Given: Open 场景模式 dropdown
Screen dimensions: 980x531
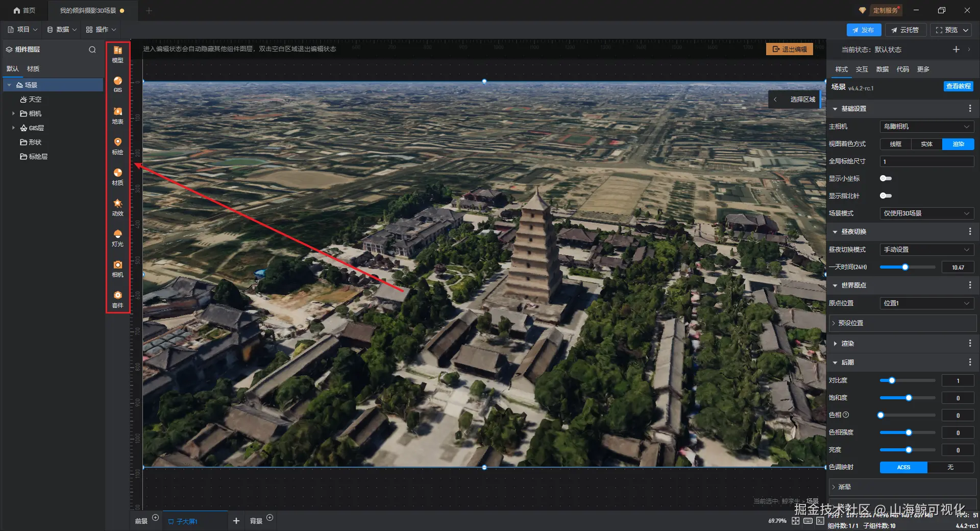Looking at the screenshot, I should pos(927,213).
